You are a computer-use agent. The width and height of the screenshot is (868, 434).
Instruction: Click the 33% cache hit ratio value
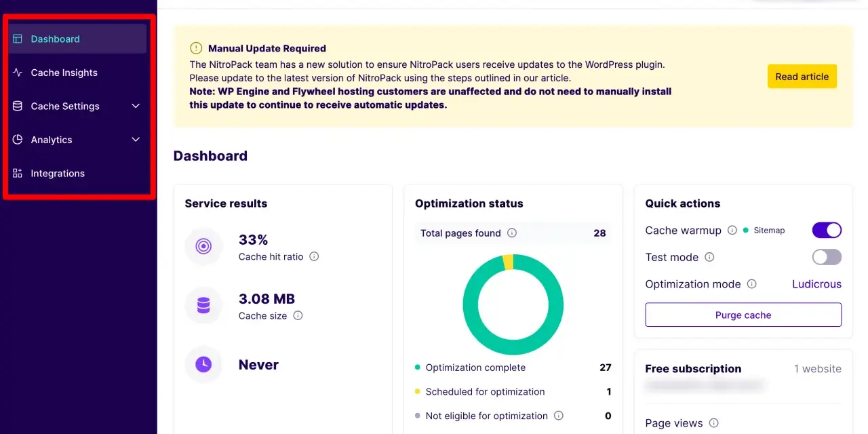254,239
